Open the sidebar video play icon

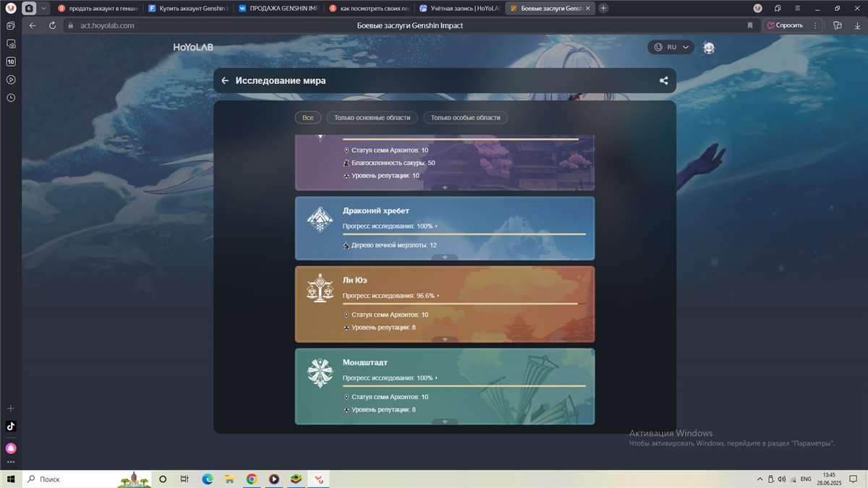[x=11, y=80]
